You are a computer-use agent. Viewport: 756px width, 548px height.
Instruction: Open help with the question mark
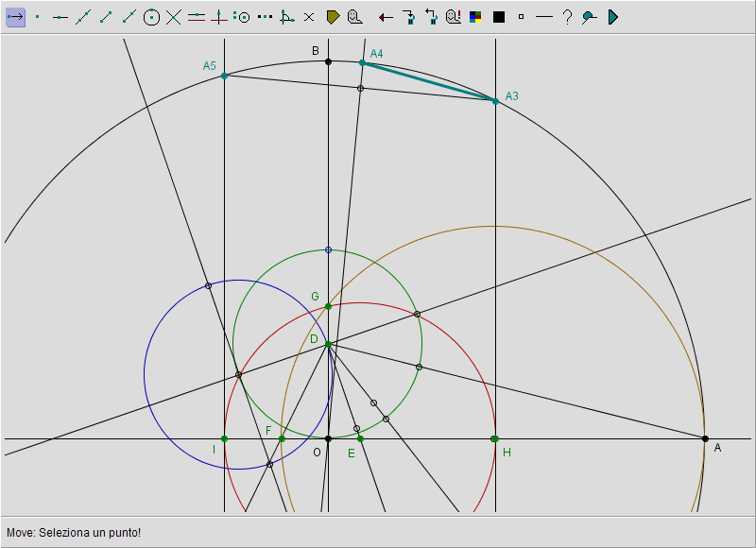tap(568, 17)
